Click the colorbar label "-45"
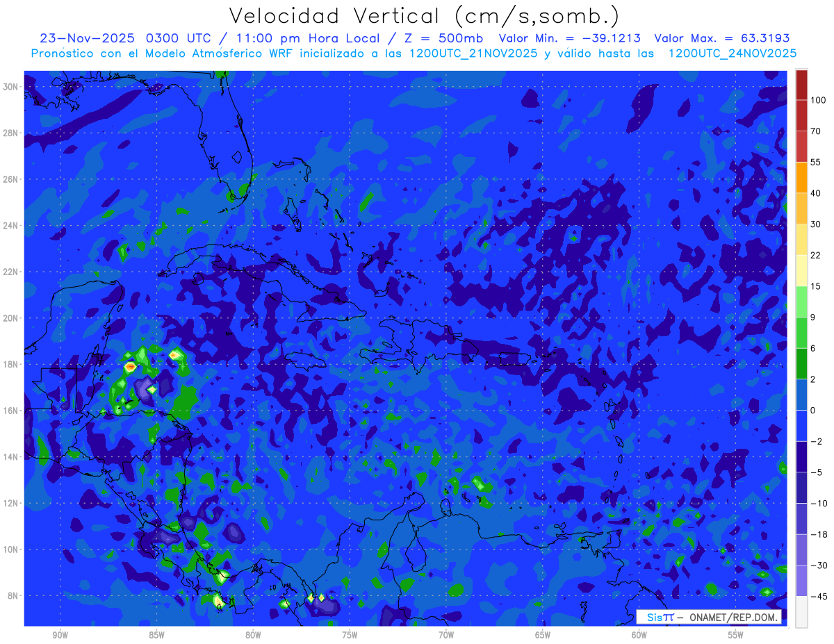Viewport: 834px width, 644px height. coord(819,596)
